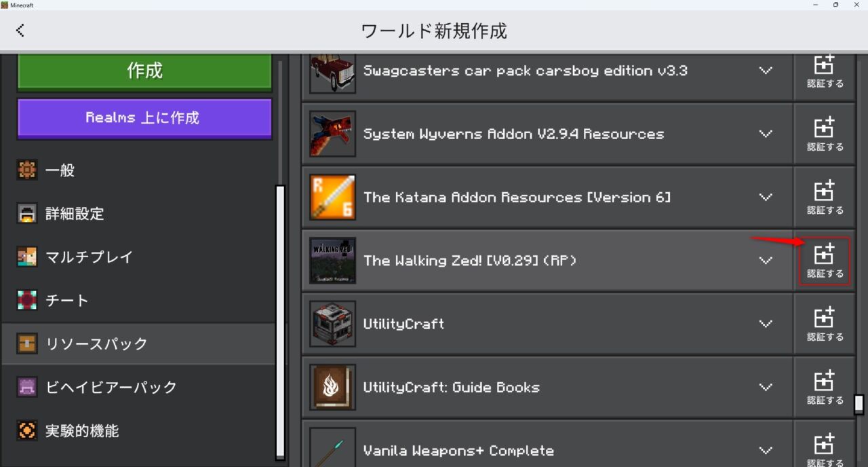This screenshot has width=868, height=467.
Task: Open the 一般 settings tab
Action: pos(138,170)
